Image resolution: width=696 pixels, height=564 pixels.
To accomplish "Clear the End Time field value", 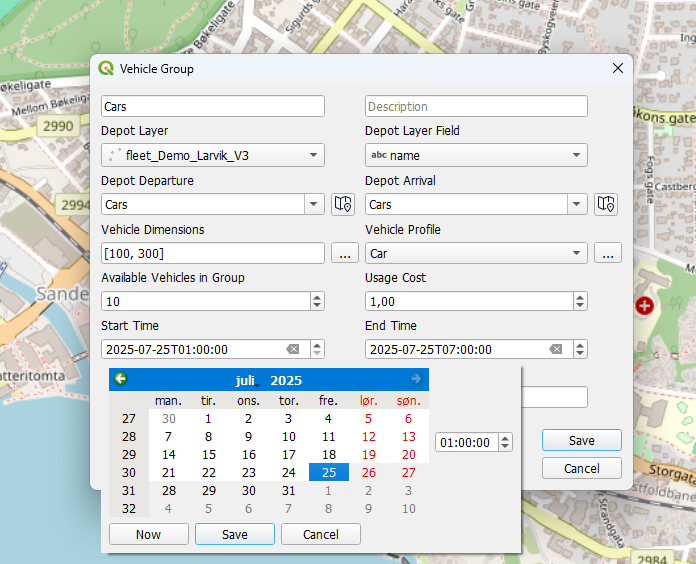I will point(556,349).
